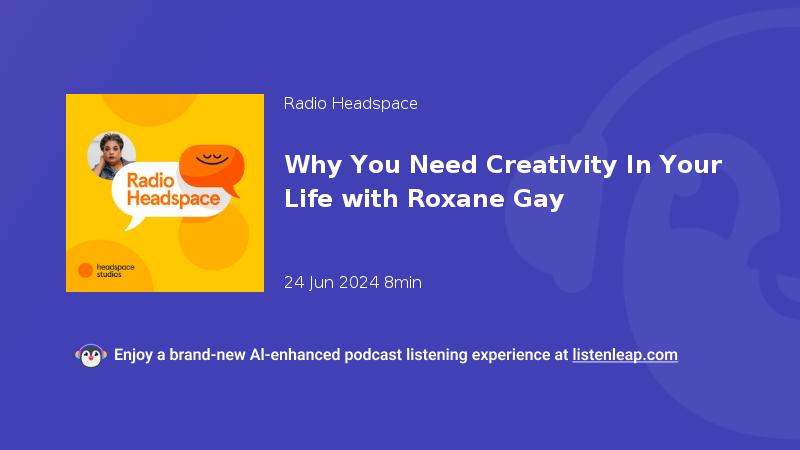The height and width of the screenshot is (450, 800).
Task: Click the penguin mascot icon
Action: pos(91,356)
